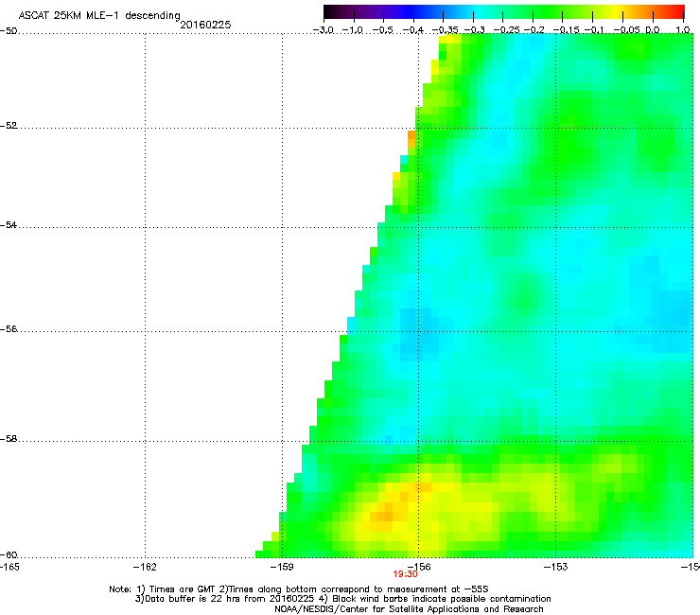Click the NOAA/NESDIS credit line
This screenshot has width=700, height=615.
[409, 609]
